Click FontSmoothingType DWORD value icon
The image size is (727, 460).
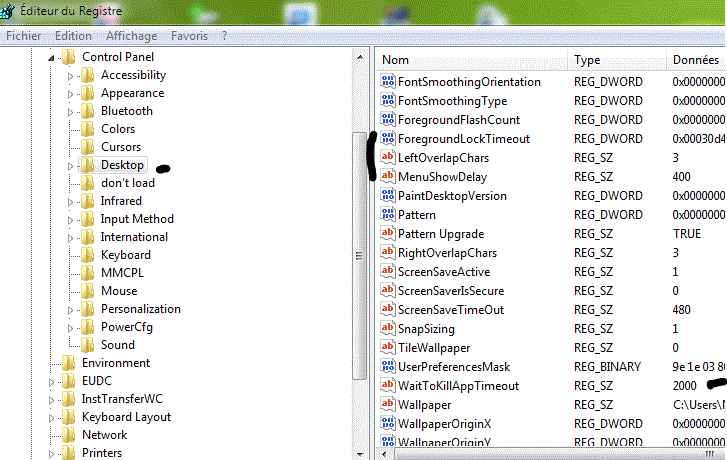pos(388,101)
